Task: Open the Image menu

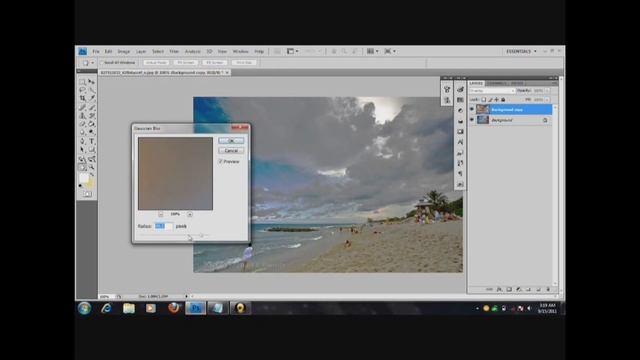Action: [124, 51]
